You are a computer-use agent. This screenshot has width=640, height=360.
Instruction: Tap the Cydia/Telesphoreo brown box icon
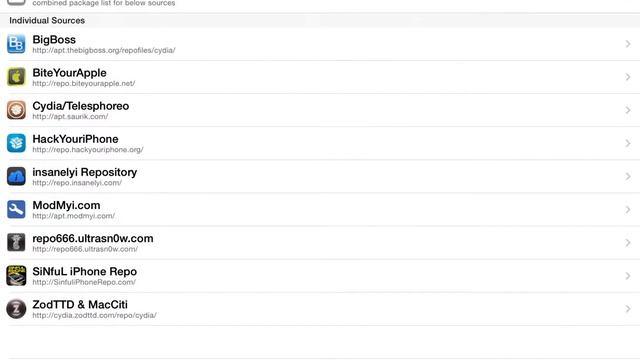pos(16,110)
